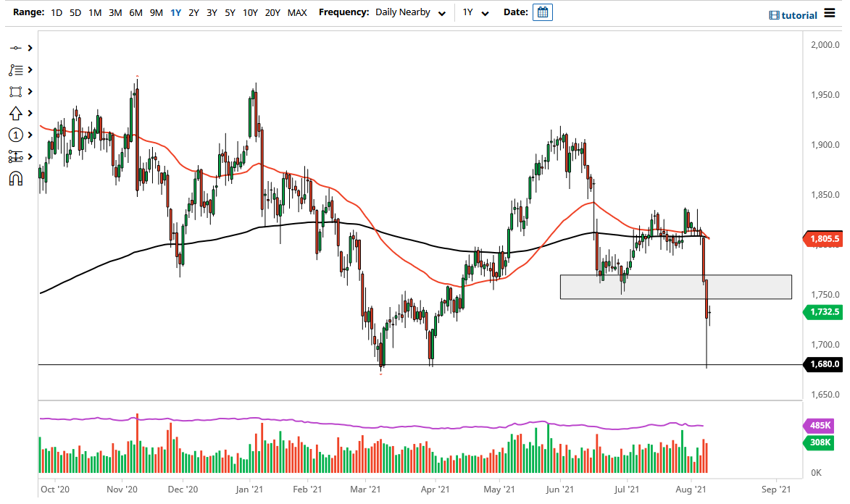This screenshot has width=850, height=504.
Task: Click the Apr '21 axis label
Action: point(436,490)
